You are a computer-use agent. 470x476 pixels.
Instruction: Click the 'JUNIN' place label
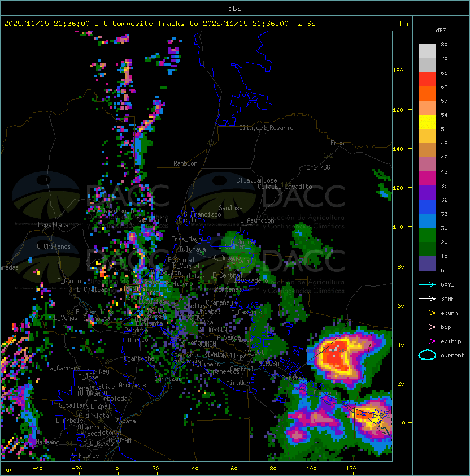[207, 344]
